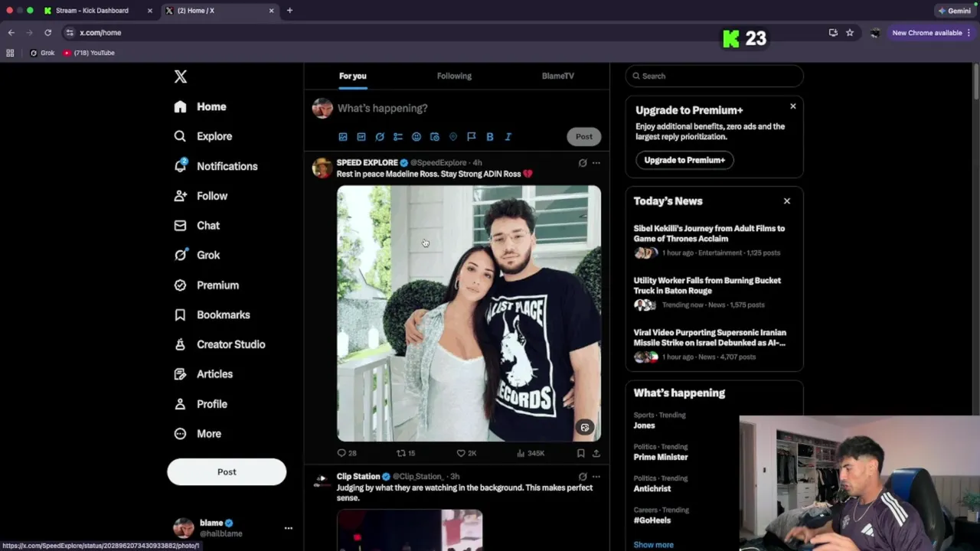The width and height of the screenshot is (980, 551).
Task: Add media image icon in composer
Action: pos(343,137)
